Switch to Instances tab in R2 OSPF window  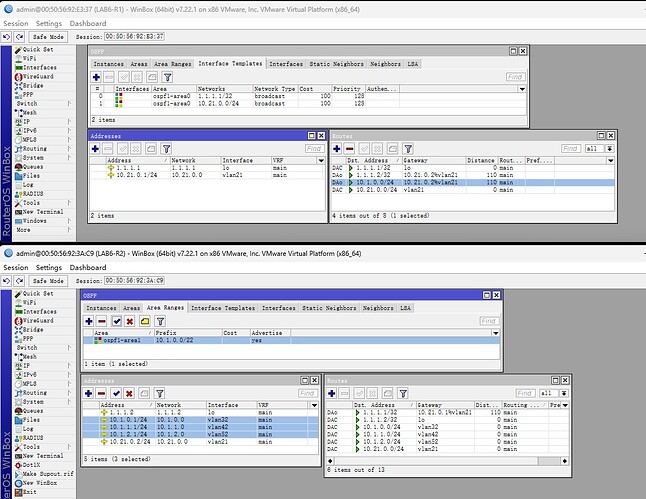[x=101, y=308]
